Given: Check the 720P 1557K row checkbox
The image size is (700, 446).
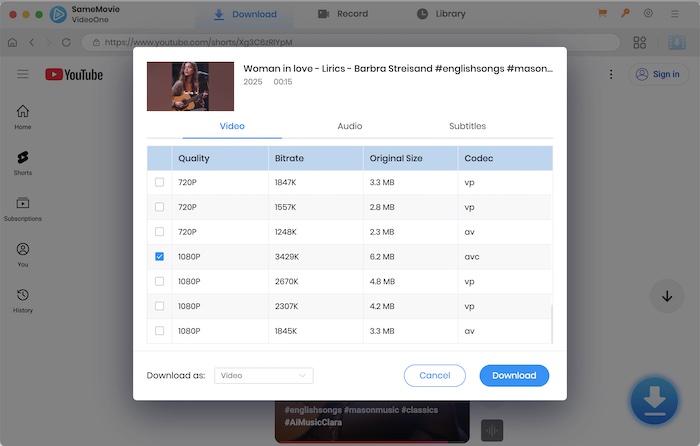Looking at the screenshot, I should click(159, 207).
